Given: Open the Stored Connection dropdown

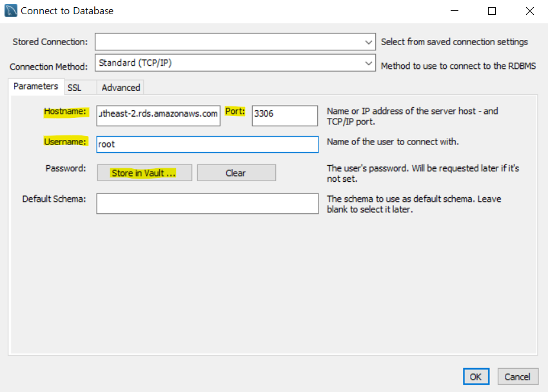Looking at the screenshot, I should [235, 42].
